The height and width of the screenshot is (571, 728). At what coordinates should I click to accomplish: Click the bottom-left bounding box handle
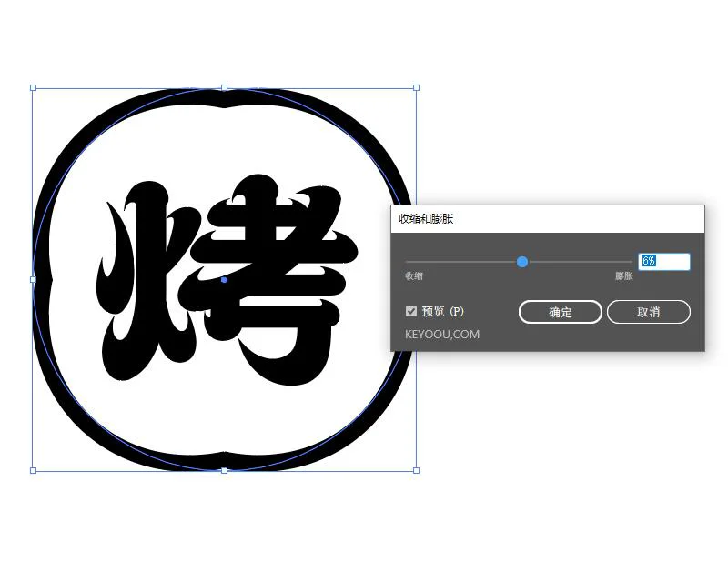33,470
